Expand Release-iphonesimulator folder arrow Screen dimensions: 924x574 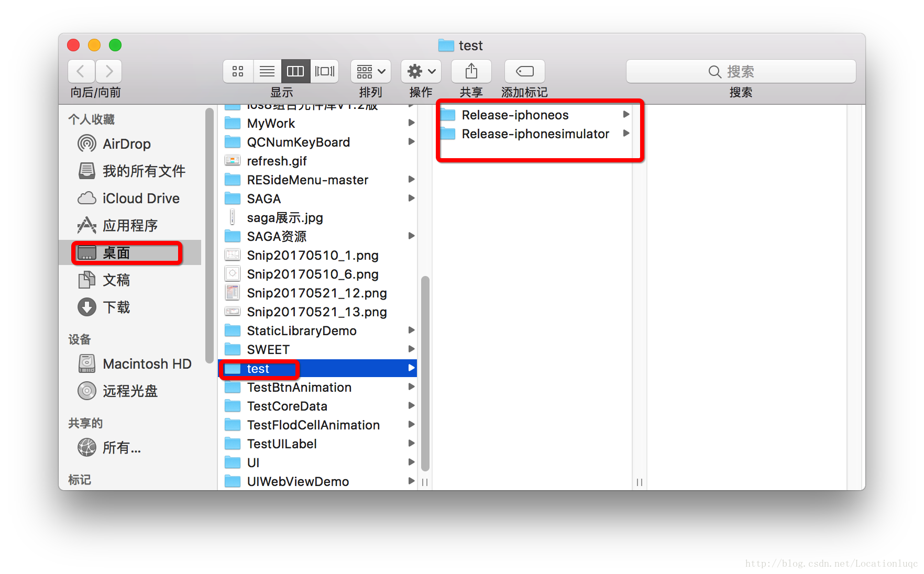626,134
